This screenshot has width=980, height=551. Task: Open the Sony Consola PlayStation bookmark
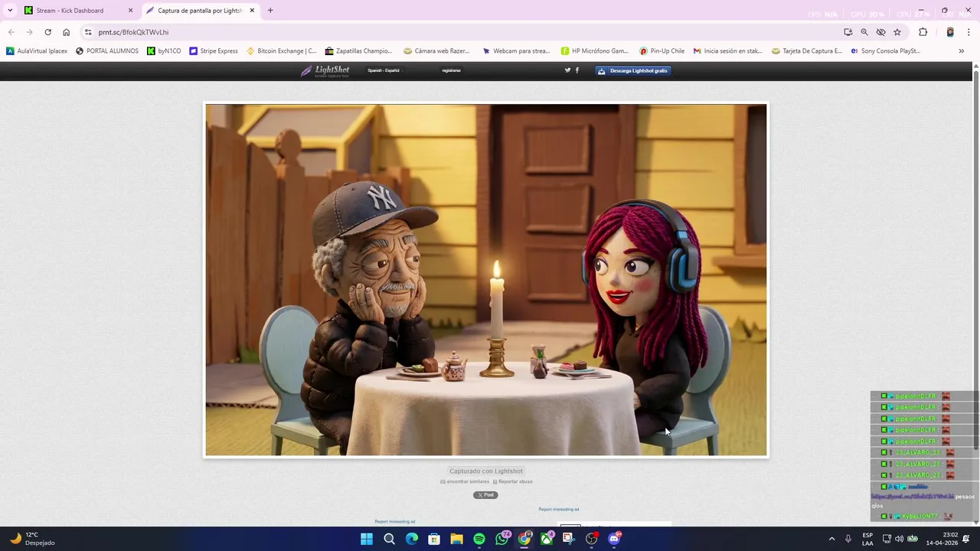[x=886, y=51]
